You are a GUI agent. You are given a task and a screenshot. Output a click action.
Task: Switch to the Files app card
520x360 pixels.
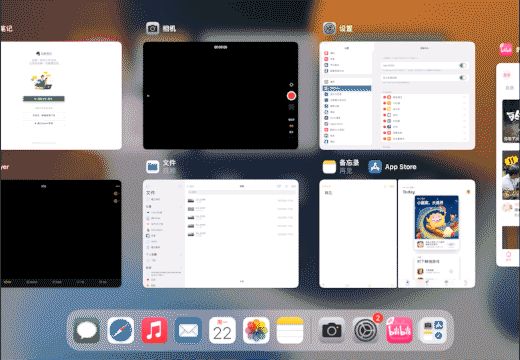(x=221, y=234)
